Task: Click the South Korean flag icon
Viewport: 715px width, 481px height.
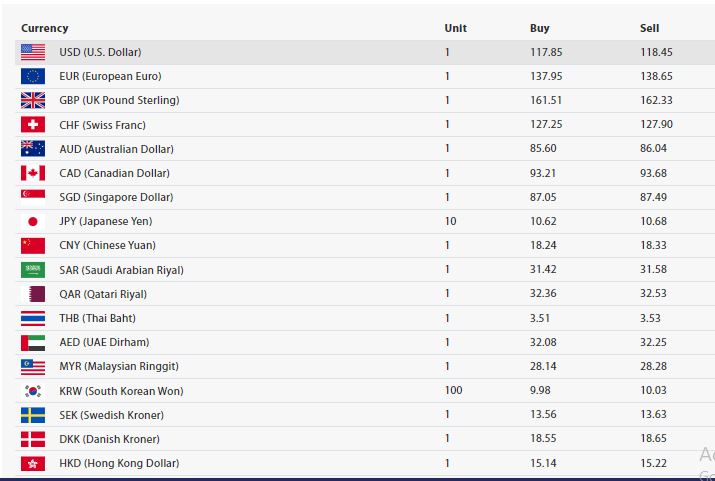Action: pos(33,391)
